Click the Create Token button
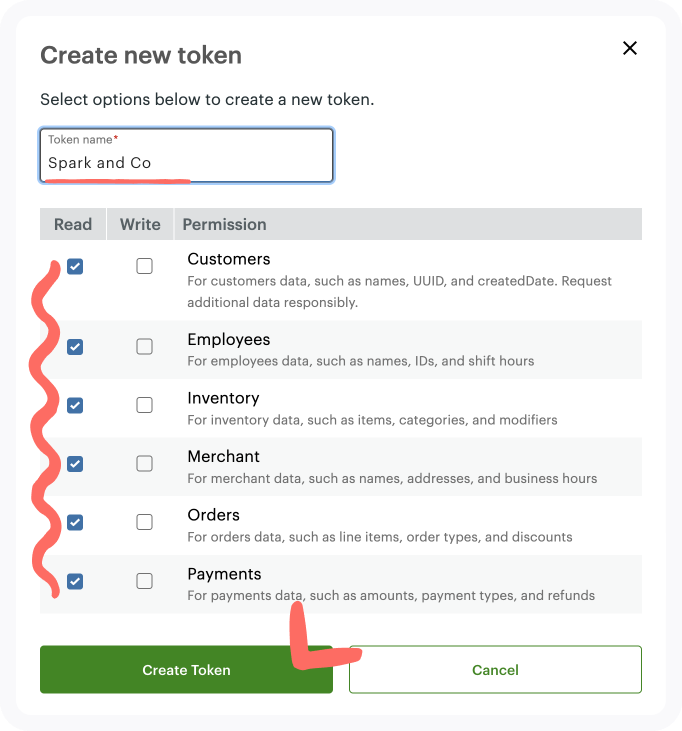Screen dimensions: 682x731 (x=186, y=669)
